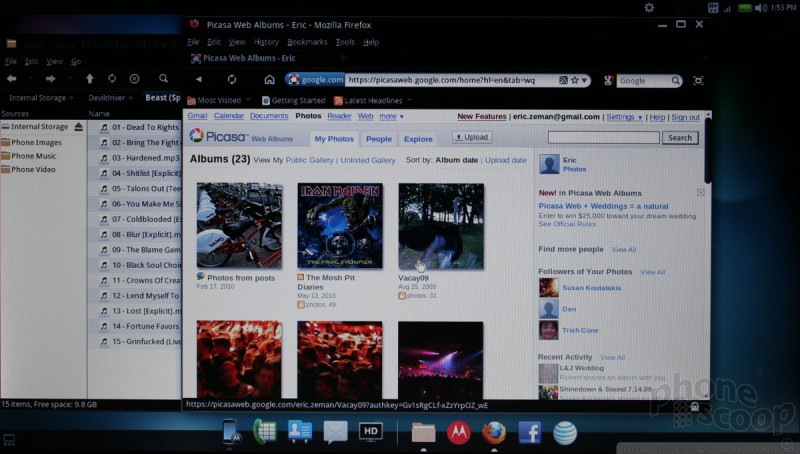Click the Sign out link

point(685,117)
